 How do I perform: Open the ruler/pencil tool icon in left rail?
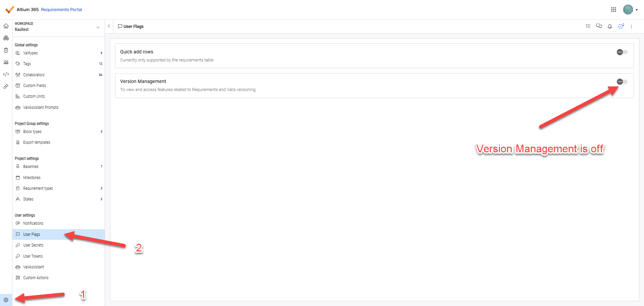pos(6,86)
